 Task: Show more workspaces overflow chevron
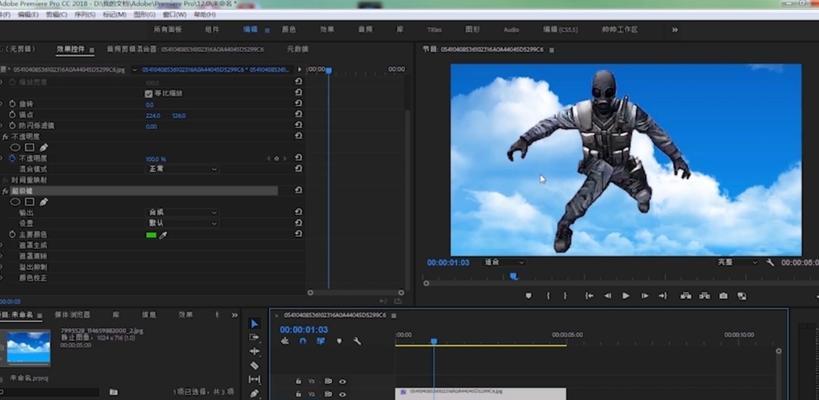pos(675,30)
